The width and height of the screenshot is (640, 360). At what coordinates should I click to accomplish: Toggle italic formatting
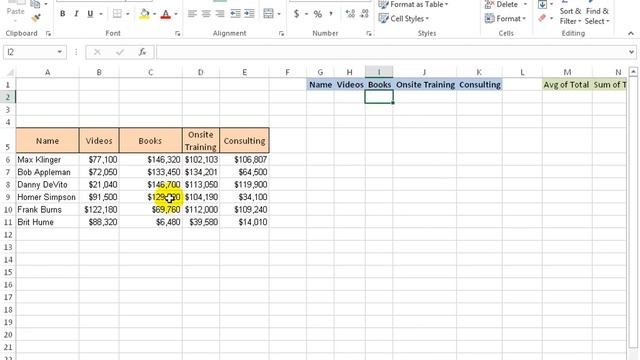point(76,14)
